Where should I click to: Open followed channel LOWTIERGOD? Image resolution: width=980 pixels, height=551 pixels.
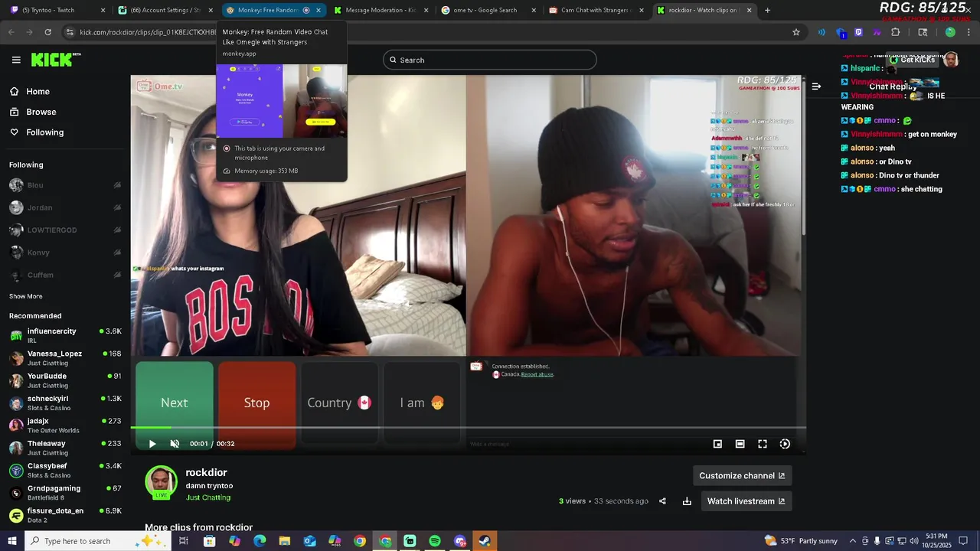tap(65, 230)
